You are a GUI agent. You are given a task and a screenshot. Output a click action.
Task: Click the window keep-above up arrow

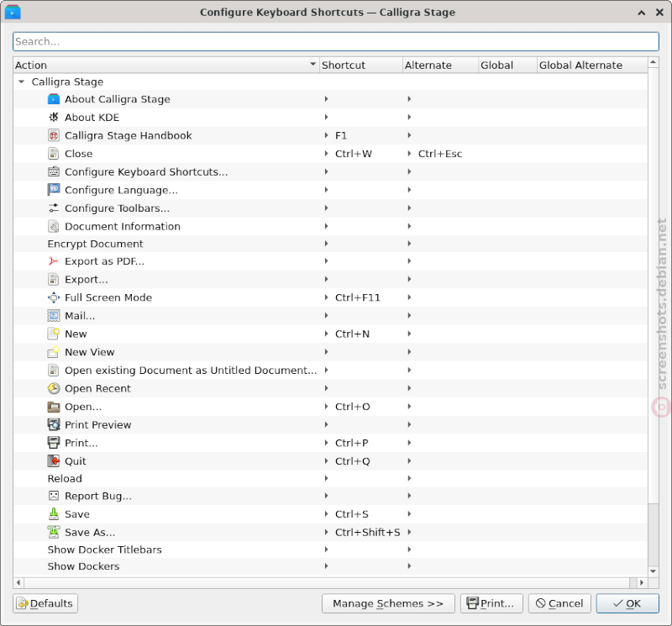[x=642, y=13]
